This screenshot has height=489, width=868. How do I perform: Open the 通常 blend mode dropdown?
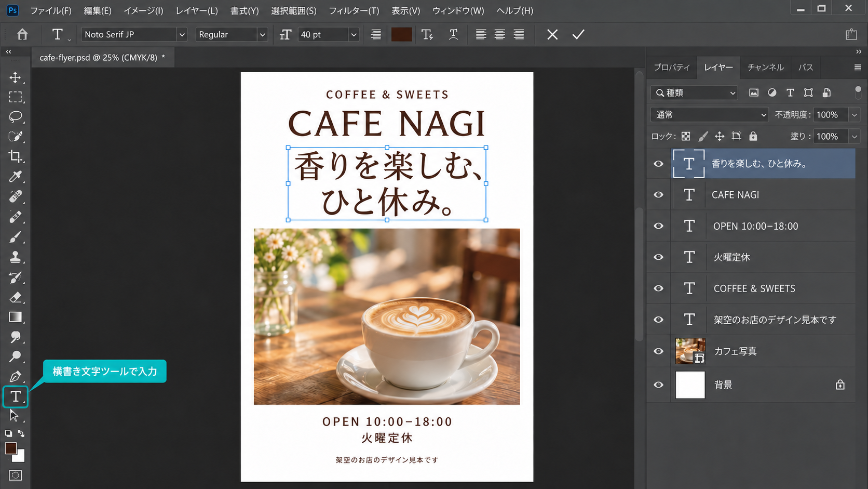coord(709,114)
